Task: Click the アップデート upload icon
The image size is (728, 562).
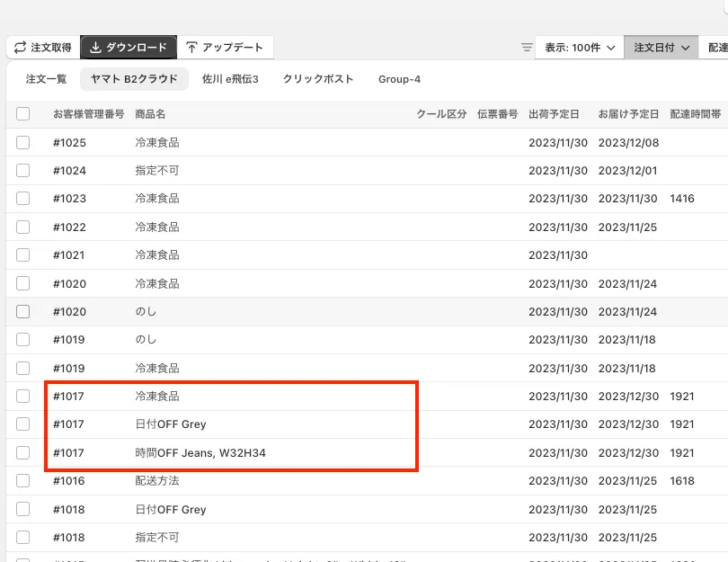Action: pyautogui.click(x=191, y=48)
